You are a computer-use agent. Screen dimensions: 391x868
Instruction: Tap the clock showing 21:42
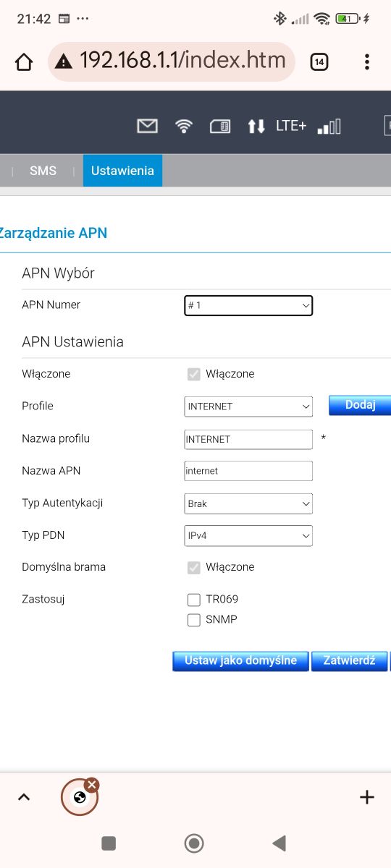click(33, 19)
